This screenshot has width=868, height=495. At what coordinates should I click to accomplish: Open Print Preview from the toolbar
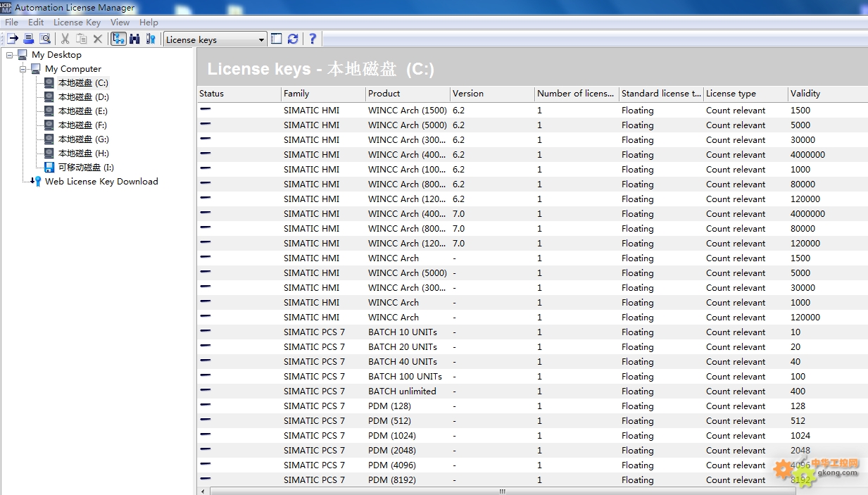pyautogui.click(x=45, y=39)
